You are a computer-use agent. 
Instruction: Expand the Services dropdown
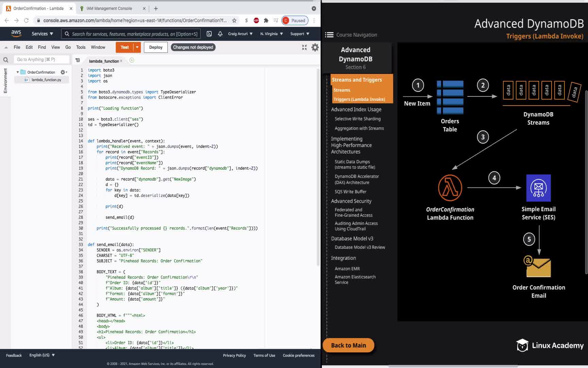click(42, 34)
